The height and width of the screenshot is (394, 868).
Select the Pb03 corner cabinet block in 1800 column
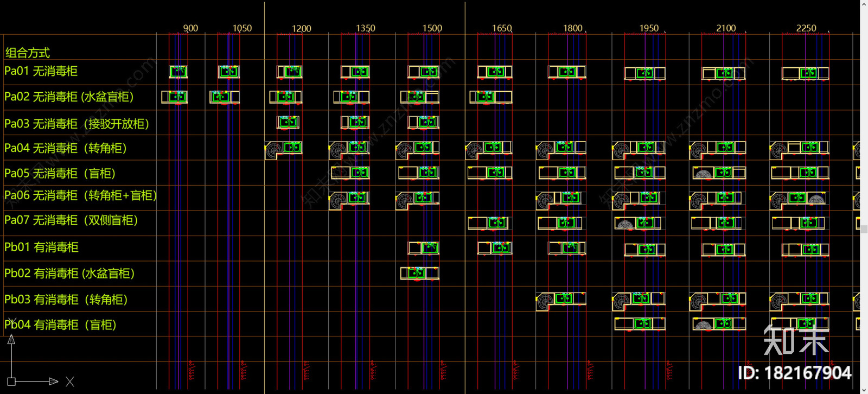click(x=561, y=301)
